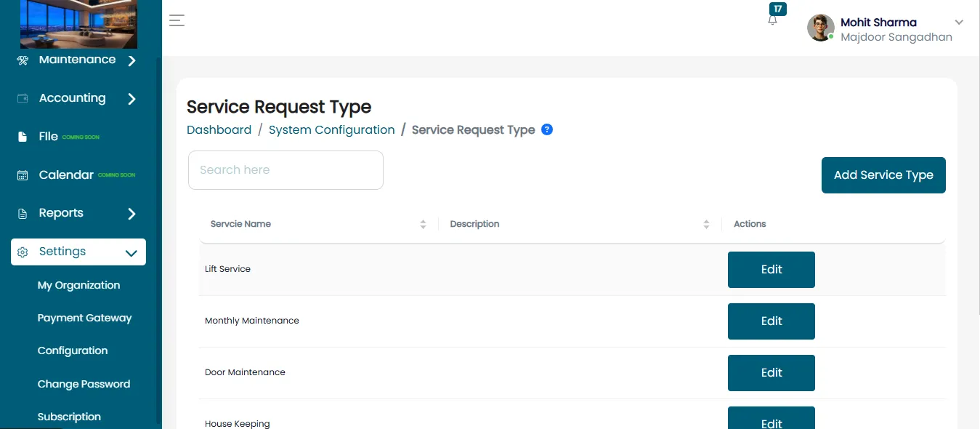Viewport: 980px width, 429px height.
Task: Sort by Servcie Name column arrows
Action: [x=423, y=225]
